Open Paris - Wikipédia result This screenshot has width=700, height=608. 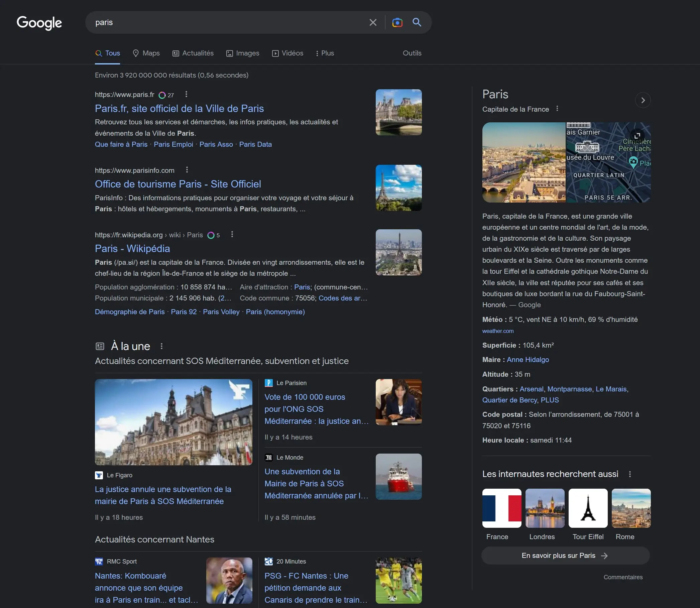[x=132, y=248]
